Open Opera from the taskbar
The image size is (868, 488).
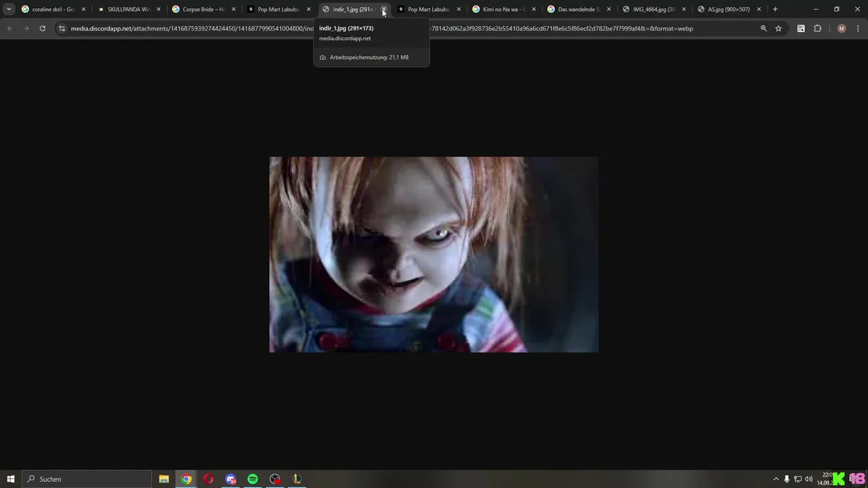(208, 479)
